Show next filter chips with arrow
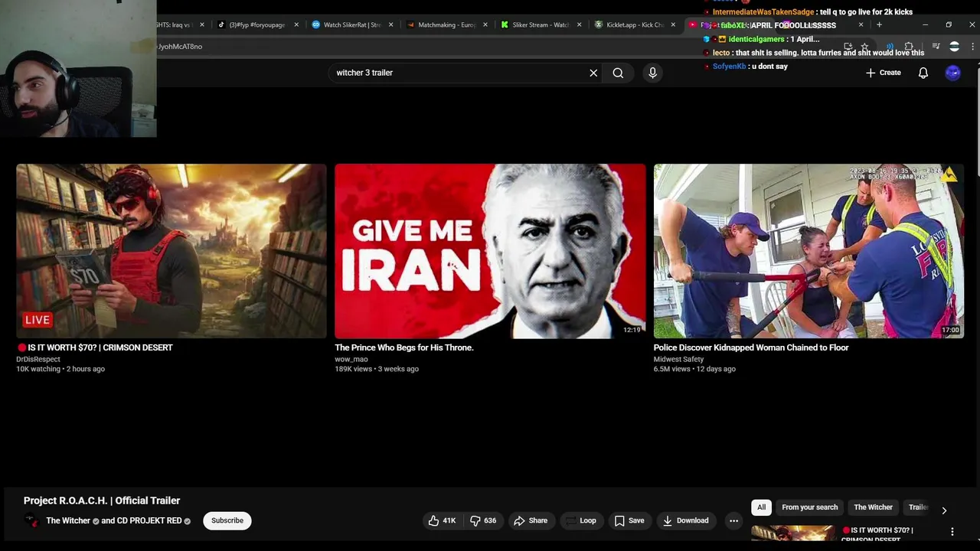Viewport: 980px width, 551px height. coord(944,510)
